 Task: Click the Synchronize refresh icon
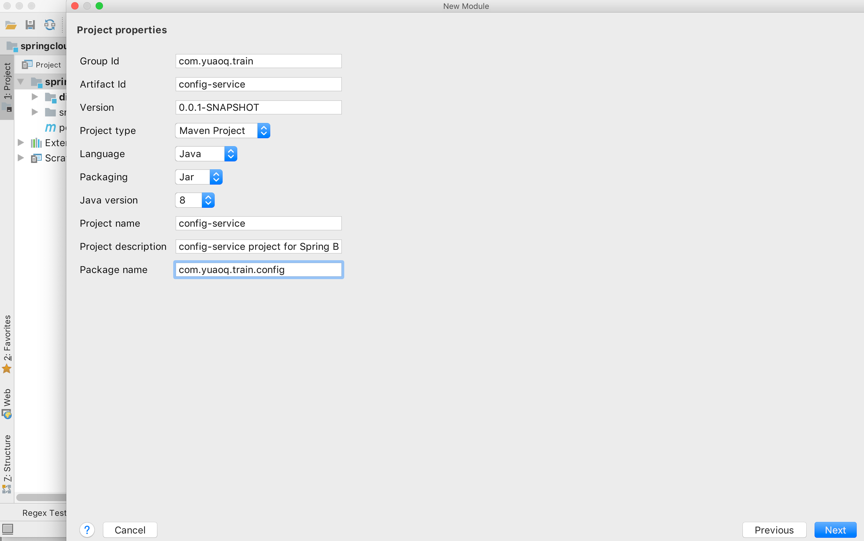(50, 25)
